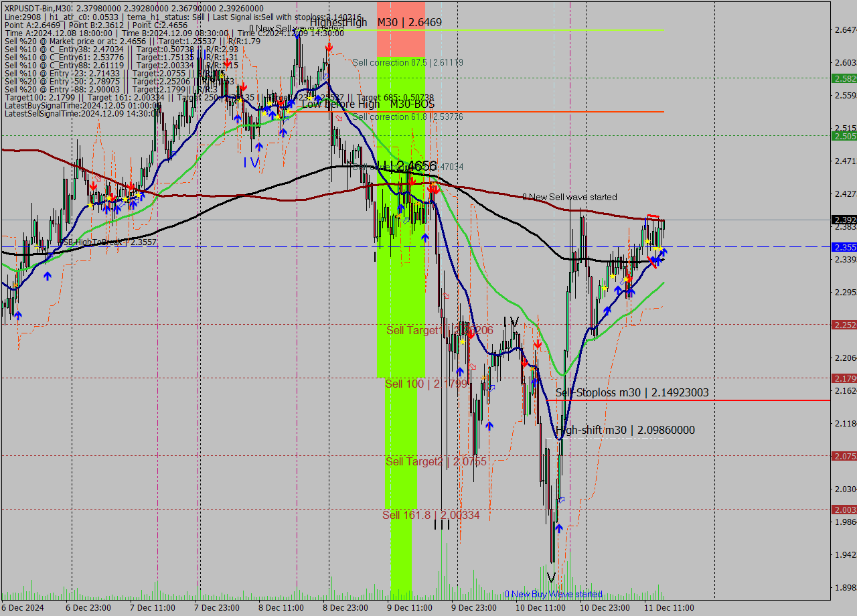
Task: Select the green 2.582 price tag
Action: (844, 78)
